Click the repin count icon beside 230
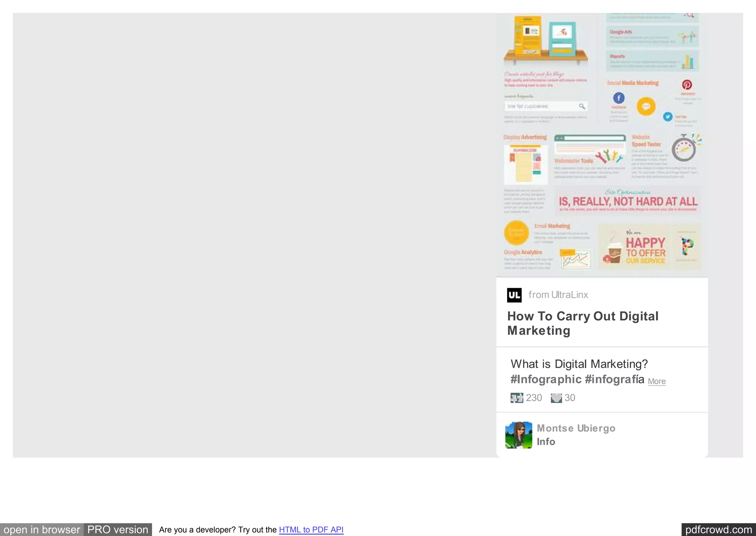Viewport: 756px width, 536px height. coord(516,398)
